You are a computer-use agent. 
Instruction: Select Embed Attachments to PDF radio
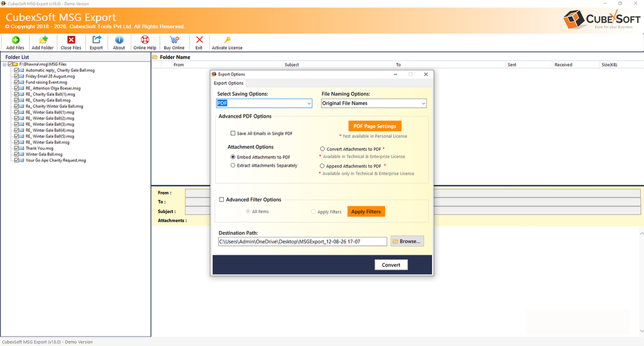coord(233,157)
